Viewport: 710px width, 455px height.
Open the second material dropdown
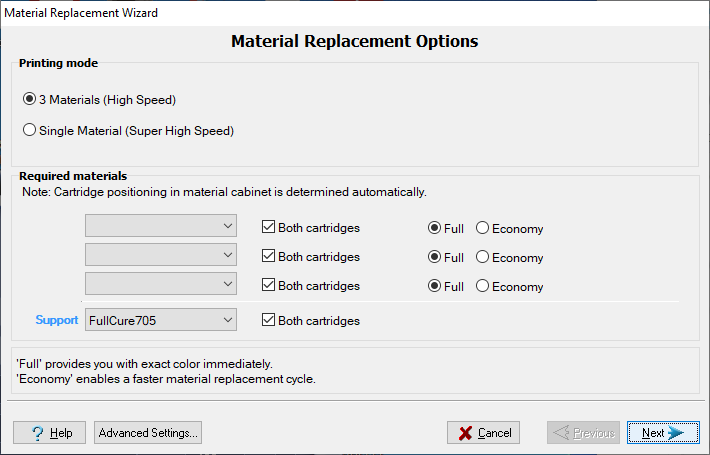[161, 256]
